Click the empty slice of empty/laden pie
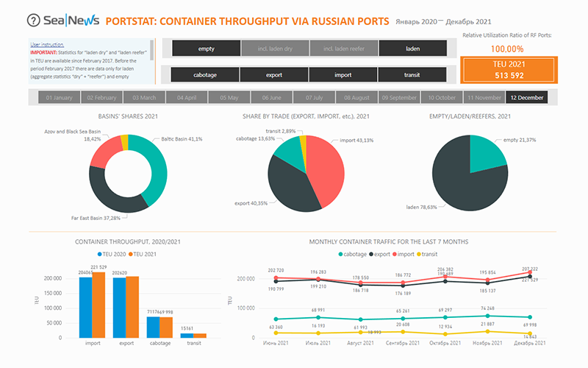 pyautogui.click(x=486, y=154)
